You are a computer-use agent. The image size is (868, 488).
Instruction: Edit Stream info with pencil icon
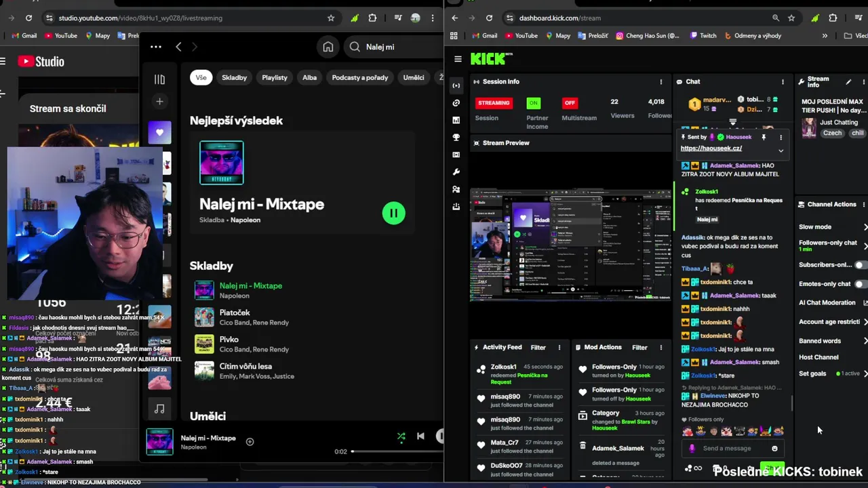coord(848,82)
